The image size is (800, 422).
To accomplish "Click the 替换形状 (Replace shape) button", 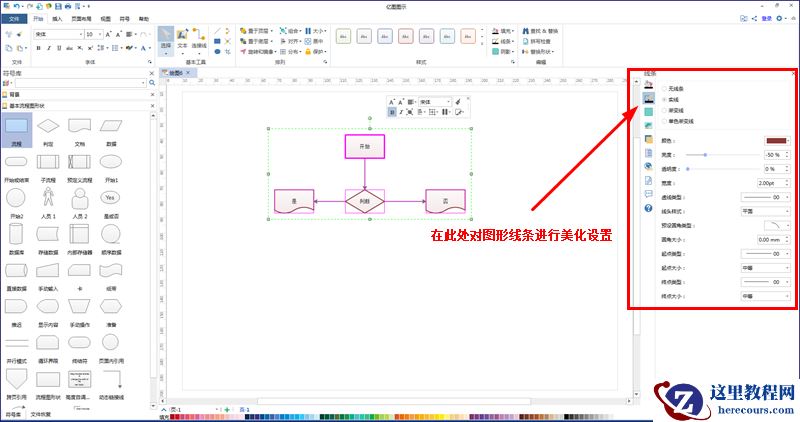I will pos(538,52).
